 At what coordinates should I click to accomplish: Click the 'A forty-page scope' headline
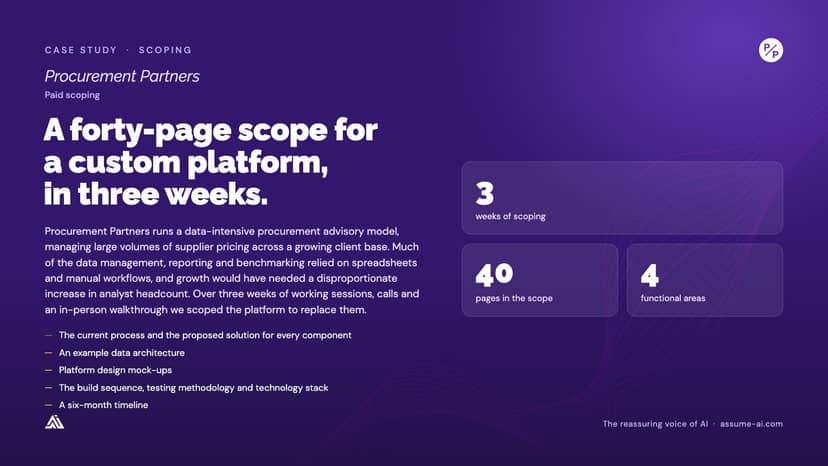(x=210, y=161)
